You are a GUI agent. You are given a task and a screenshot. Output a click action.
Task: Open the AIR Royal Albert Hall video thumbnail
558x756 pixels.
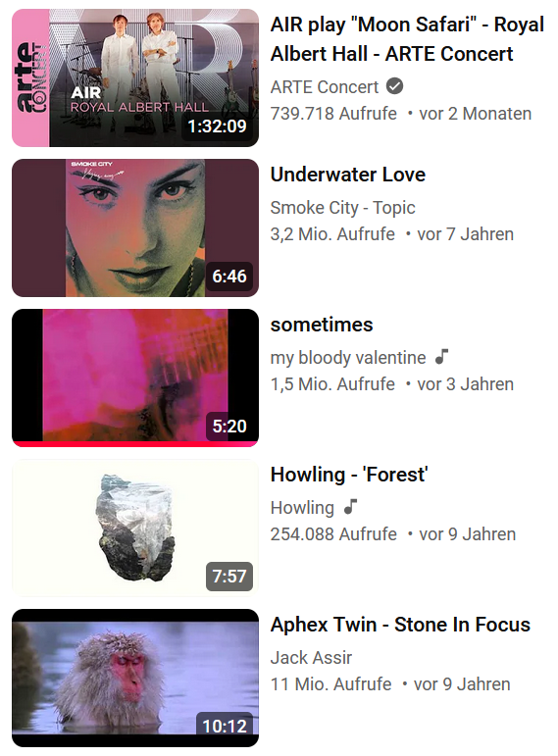click(x=135, y=77)
